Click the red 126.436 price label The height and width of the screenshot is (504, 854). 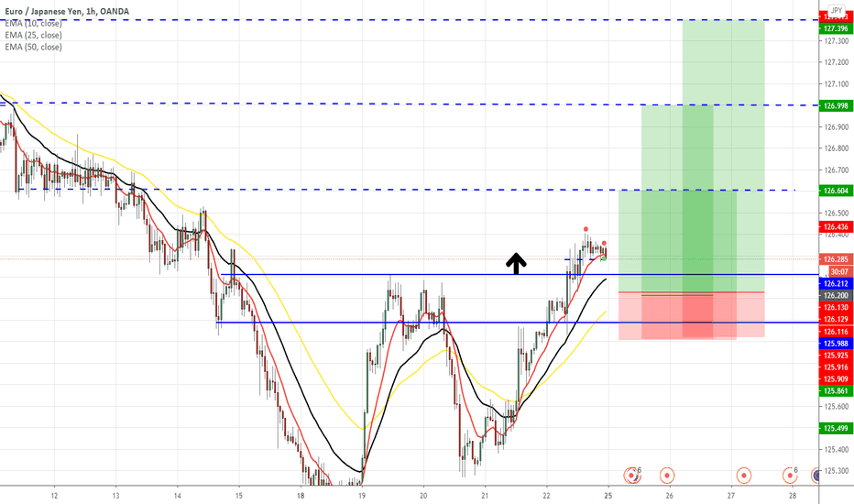coord(836,227)
